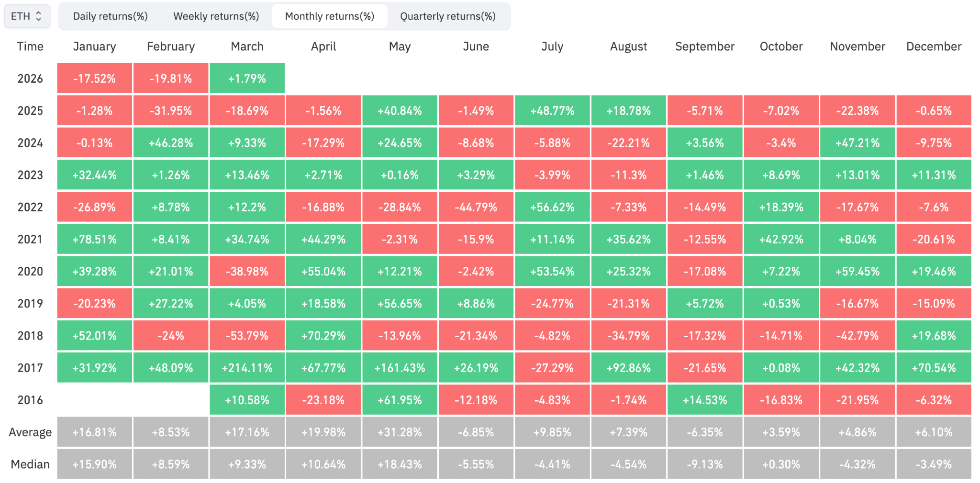This screenshot has width=980, height=483.
Task: Select the Monthly returns(%) tab
Action: click(329, 16)
